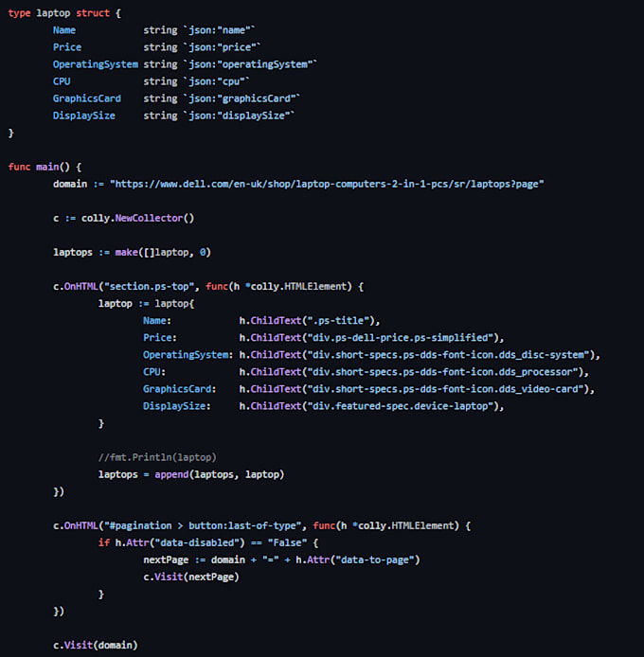This screenshot has width=644, height=657.
Task: Click "#pagination > button:last-of-type" selector
Action: point(203,525)
